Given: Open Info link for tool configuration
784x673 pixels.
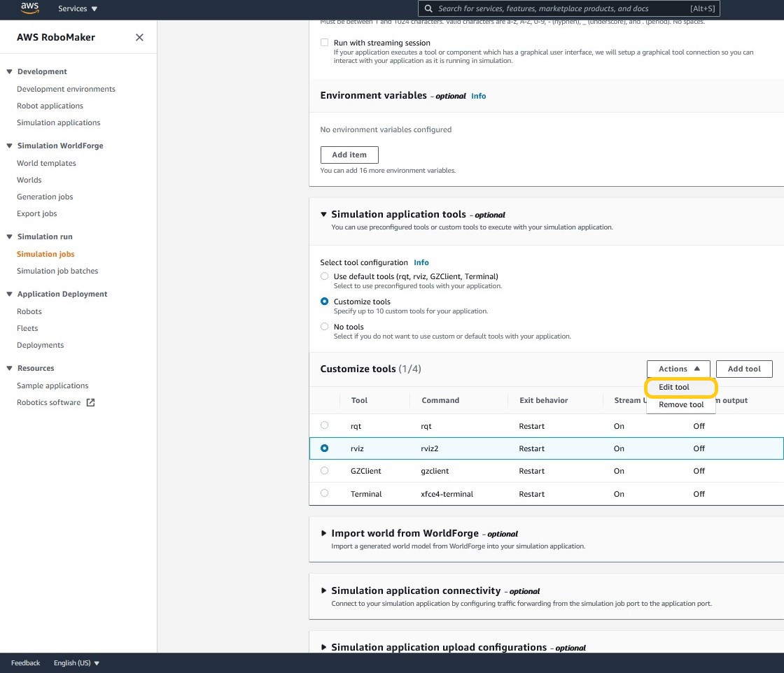Looking at the screenshot, I should pyautogui.click(x=421, y=262).
